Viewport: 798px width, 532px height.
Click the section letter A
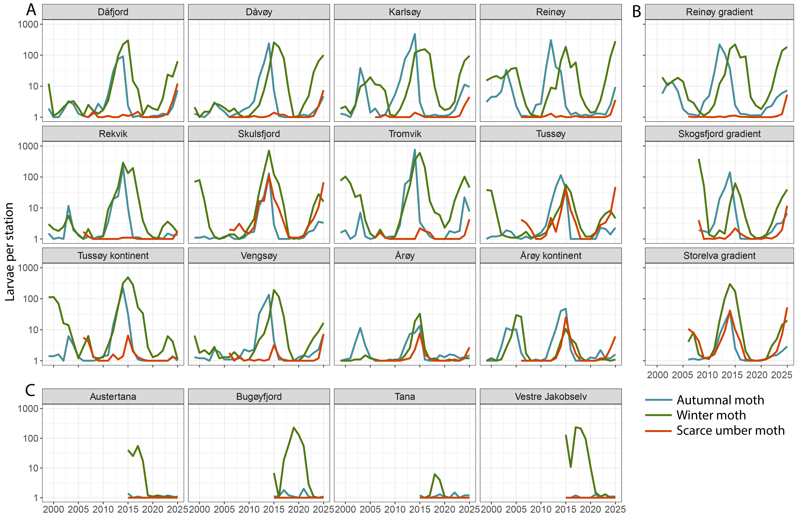pos(31,10)
